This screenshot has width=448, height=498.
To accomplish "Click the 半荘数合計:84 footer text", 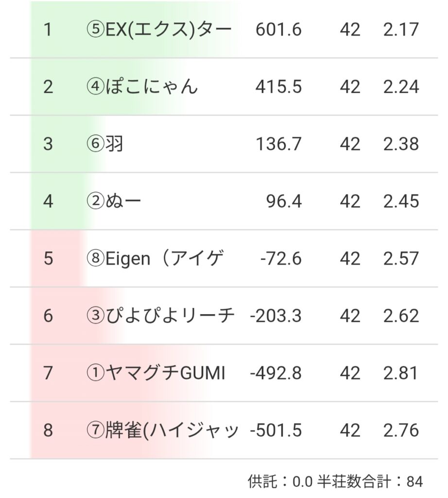I will pos(370,482).
